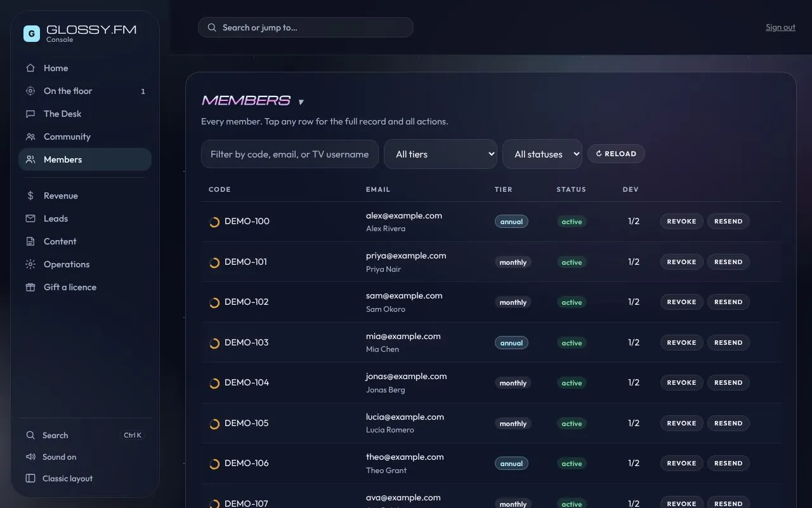Open the Revenue section
812x508 pixels.
[x=85, y=196]
